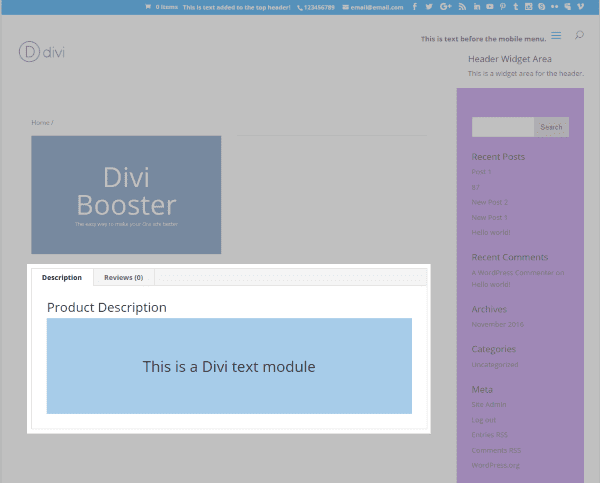Click the Divi logo in header
The image size is (600, 483).
42,52
